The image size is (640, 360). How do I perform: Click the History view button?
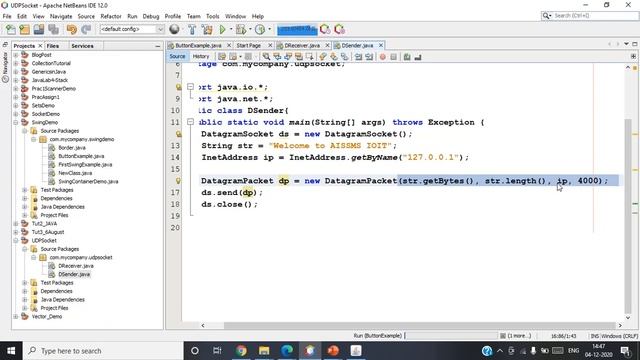201,57
